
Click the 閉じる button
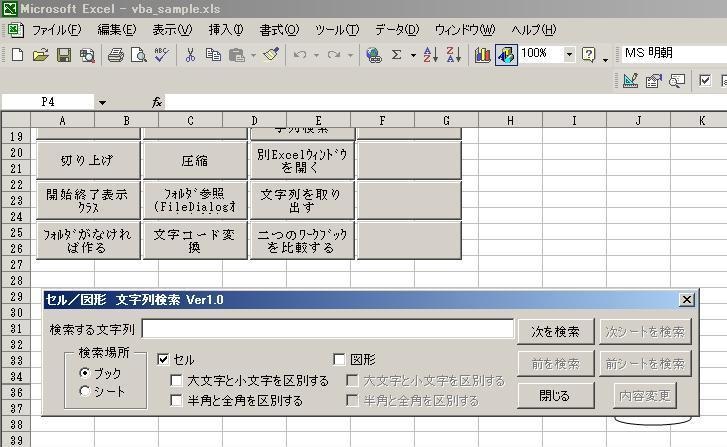point(555,396)
